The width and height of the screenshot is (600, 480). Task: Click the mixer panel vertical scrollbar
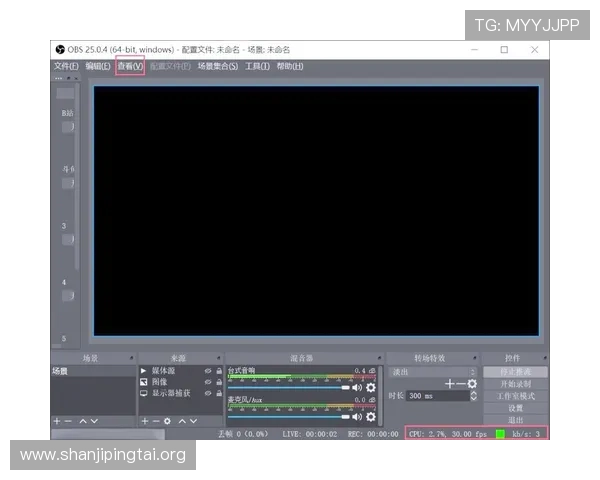tap(380, 395)
